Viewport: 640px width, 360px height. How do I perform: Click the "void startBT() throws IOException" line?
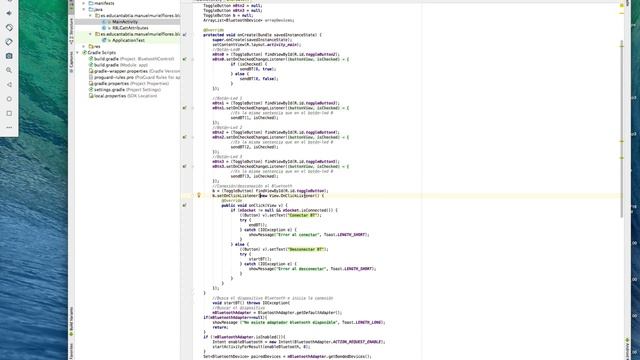251,303
